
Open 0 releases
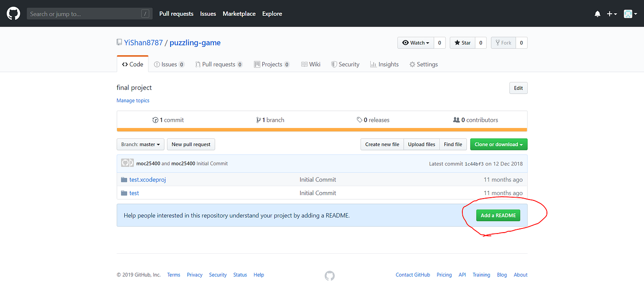(x=373, y=120)
